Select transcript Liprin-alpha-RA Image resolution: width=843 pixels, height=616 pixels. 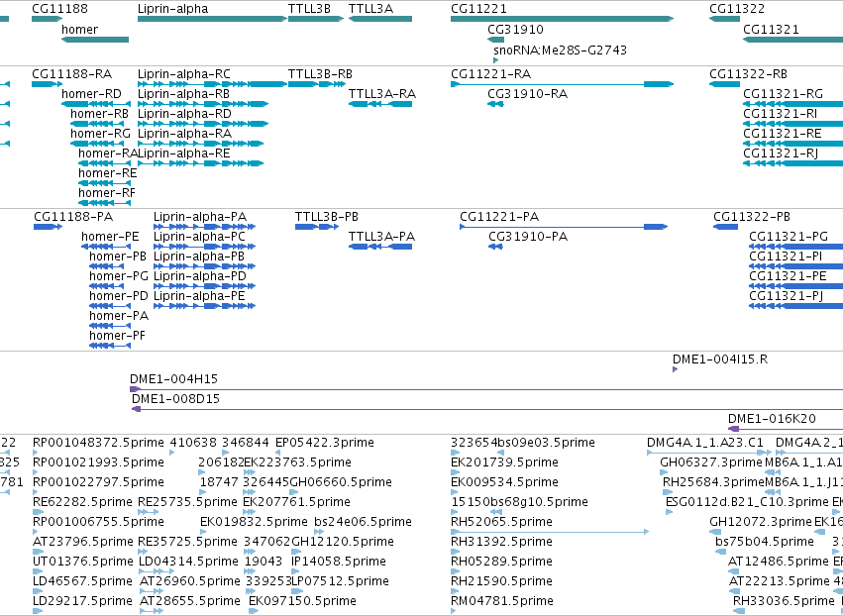point(200,144)
